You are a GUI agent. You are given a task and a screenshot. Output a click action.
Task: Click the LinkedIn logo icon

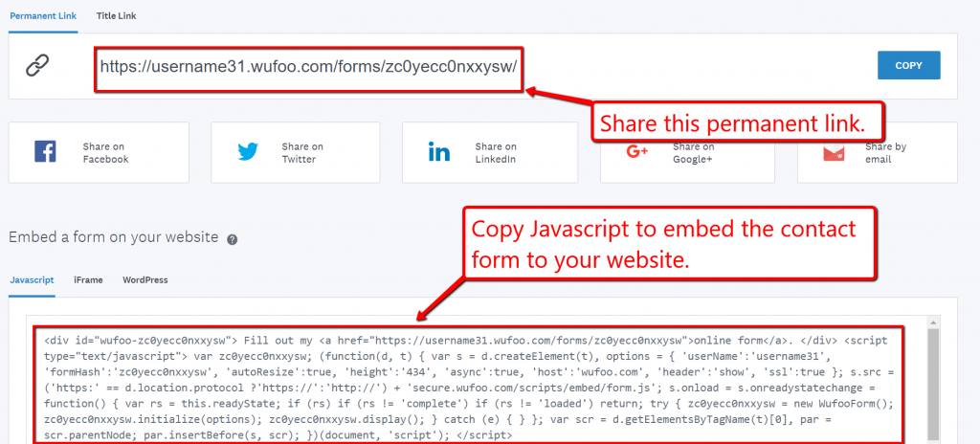439,152
